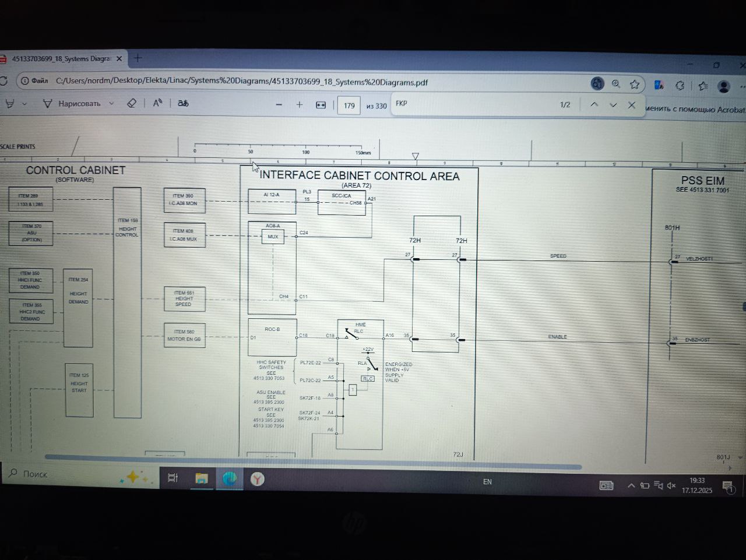Click the zoom in plus button

(300, 105)
